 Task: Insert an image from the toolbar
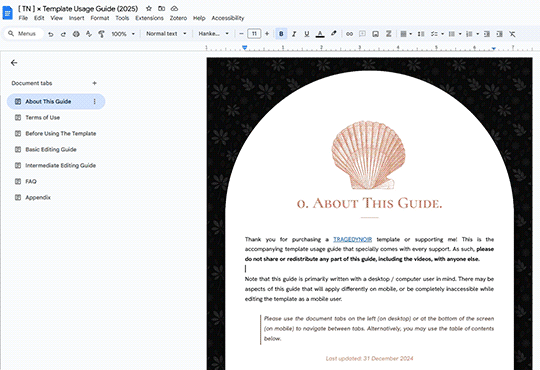[375, 34]
